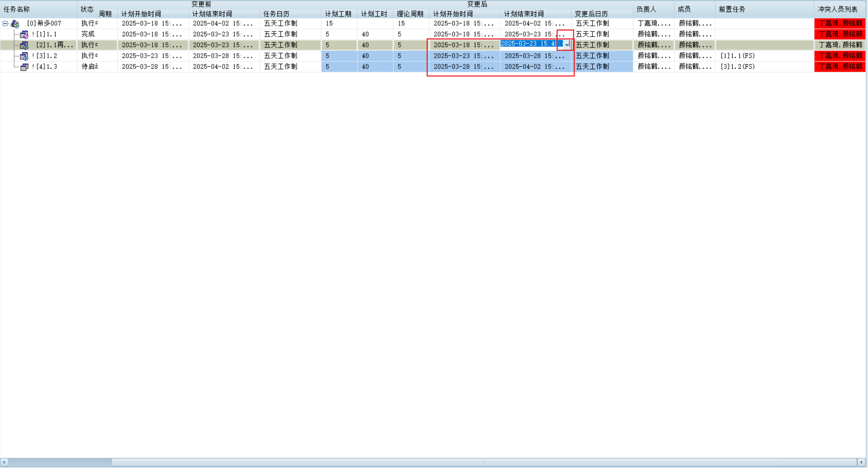Click the 变更前 start time 2025-03-18 in the 希多007 row
The width and height of the screenshot is (868, 468).
click(153, 23)
